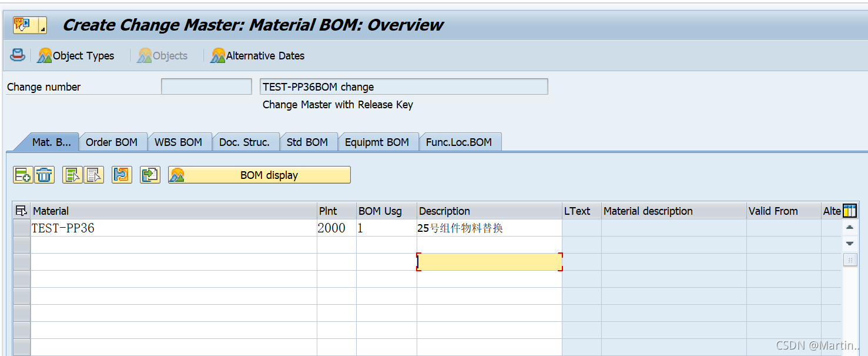Click the table scroll down arrow

[850, 243]
